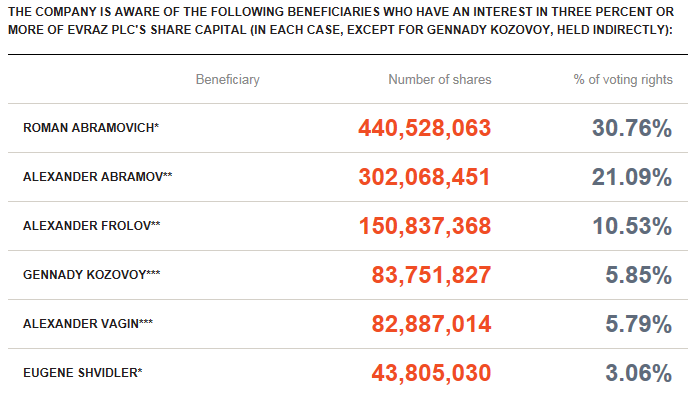The width and height of the screenshot is (698, 397).
Task: Click the % of voting rights header
Action: pyautogui.click(x=623, y=80)
